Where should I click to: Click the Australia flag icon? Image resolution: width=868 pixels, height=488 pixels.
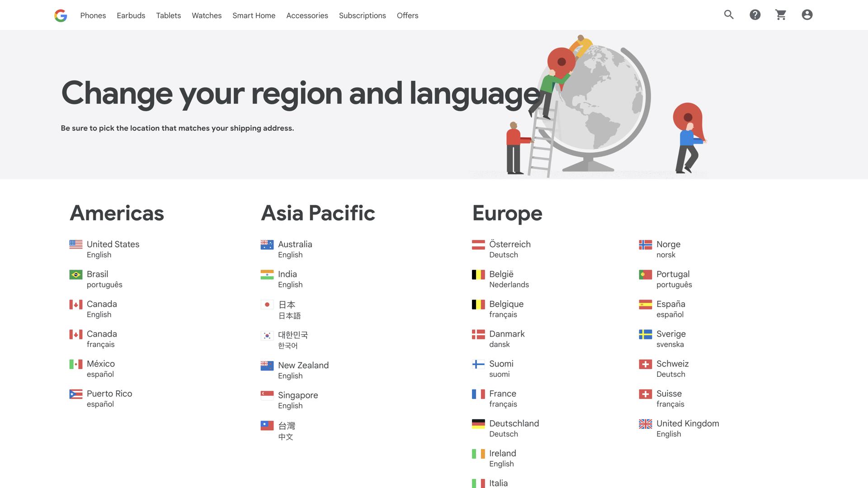[267, 244]
